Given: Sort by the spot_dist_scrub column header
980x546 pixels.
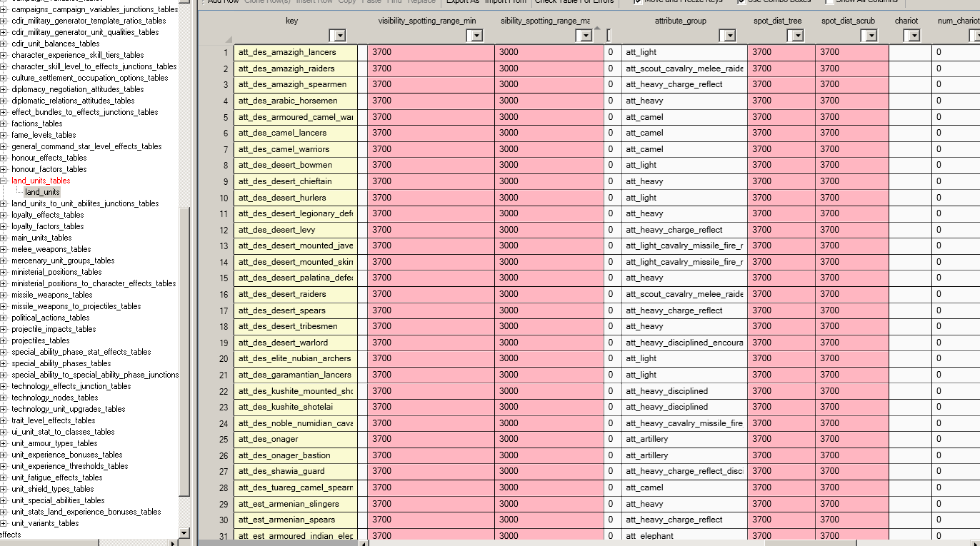Looking at the screenshot, I should tap(848, 21).
